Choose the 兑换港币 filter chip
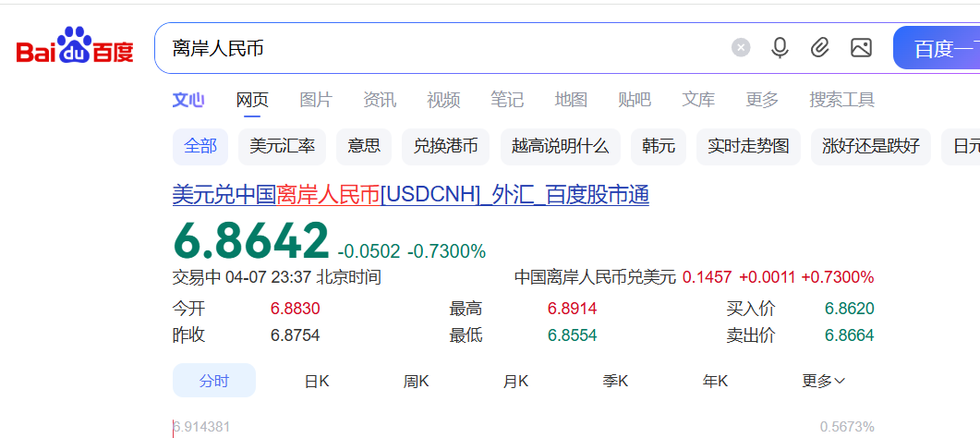Image resolution: width=980 pixels, height=438 pixels. (x=445, y=146)
